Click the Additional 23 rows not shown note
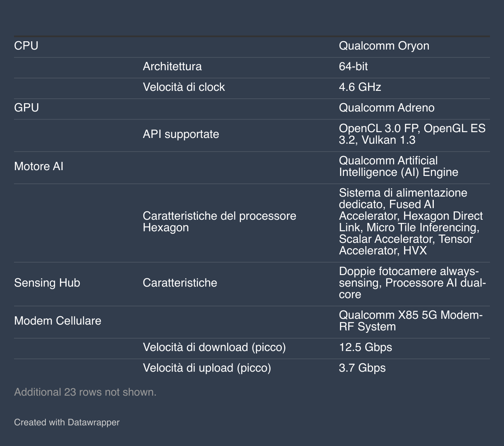 pyautogui.click(x=85, y=392)
